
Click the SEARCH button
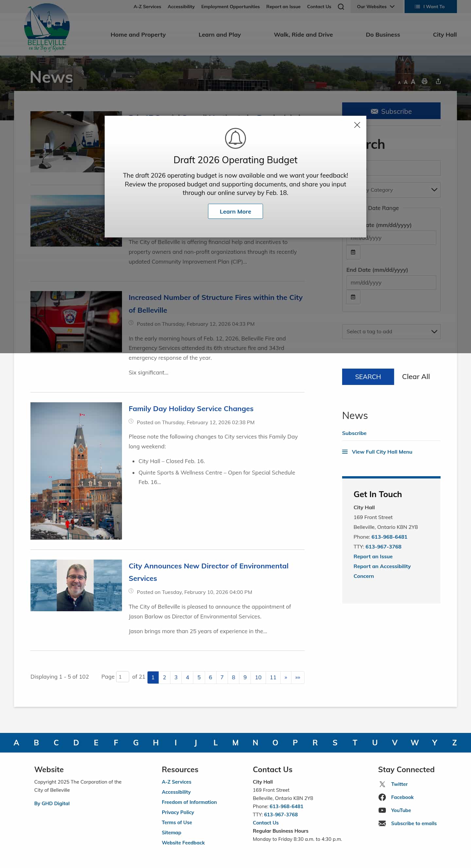[368, 377]
